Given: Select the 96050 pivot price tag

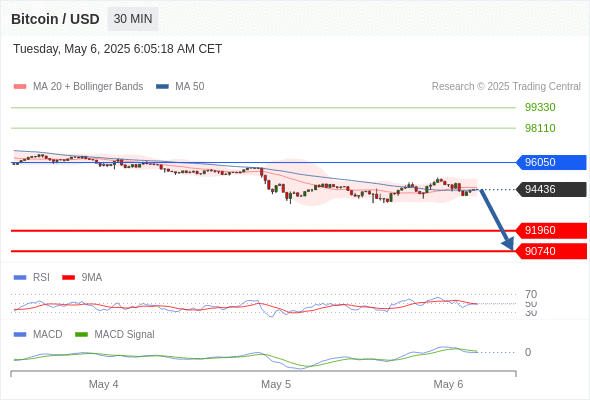Looking at the screenshot, I should pyautogui.click(x=551, y=162).
